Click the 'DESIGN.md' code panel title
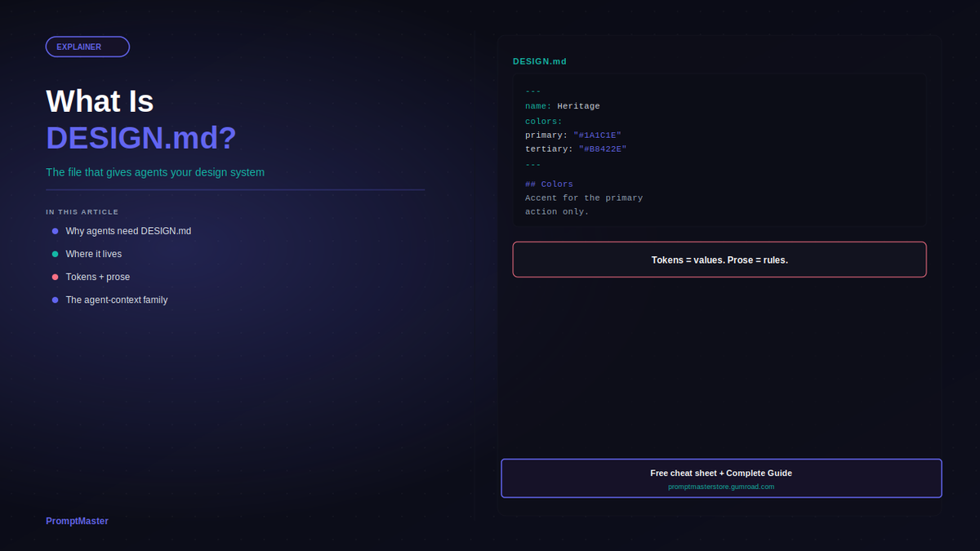980x551 pixels. tap(540, 61)
